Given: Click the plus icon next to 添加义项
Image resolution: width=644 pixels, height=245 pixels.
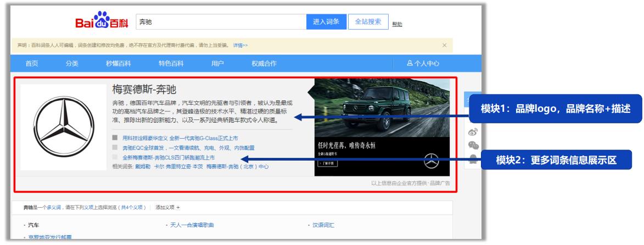Looking at the screenshot, I should click(178, 208).
